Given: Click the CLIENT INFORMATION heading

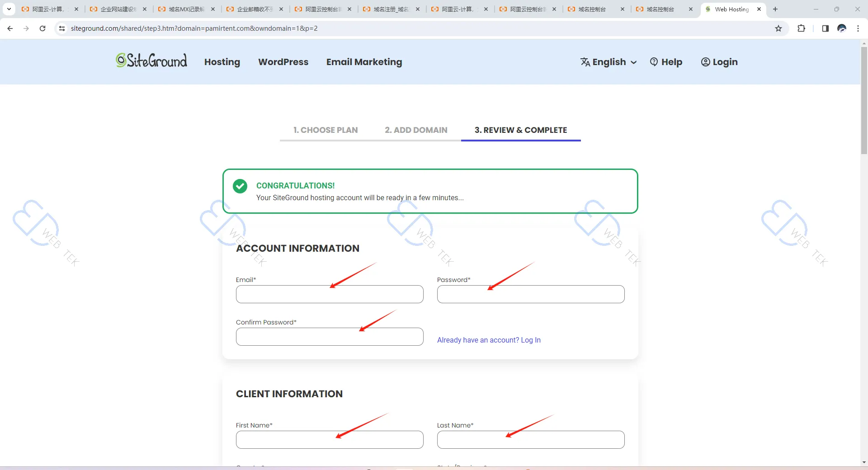Looking at the screenshot, I should click(289, 394).
